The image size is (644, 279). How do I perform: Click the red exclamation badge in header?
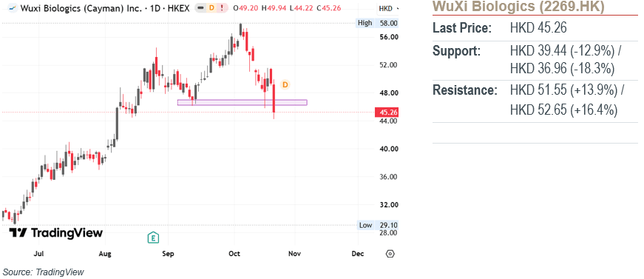tap(222, 8)
